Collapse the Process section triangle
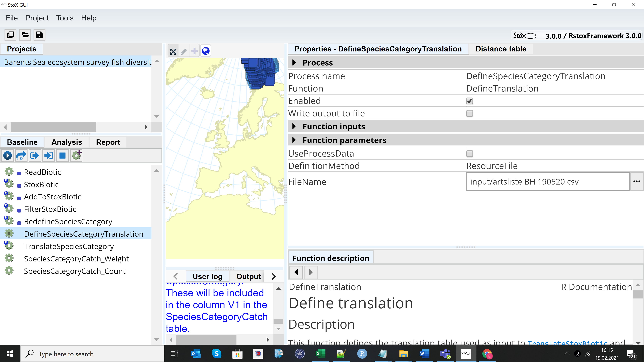The height and width of the screenshot is (362, 644). [x=294, y=63]
